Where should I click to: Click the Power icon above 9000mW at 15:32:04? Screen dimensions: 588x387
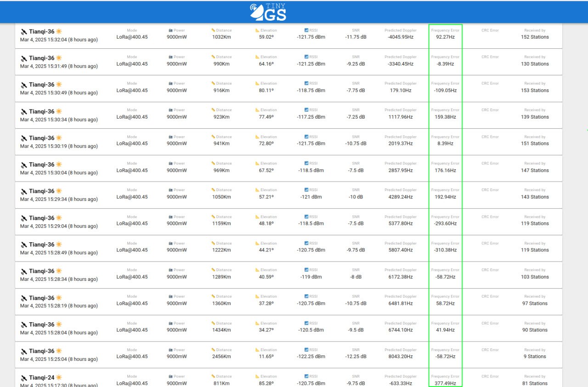coord(171,30)
